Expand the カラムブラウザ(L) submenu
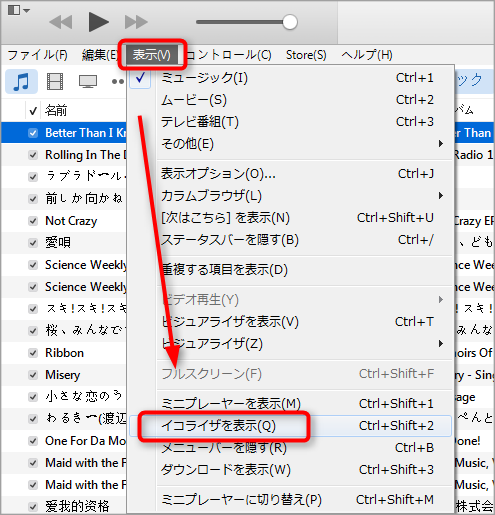 pos(289,196)
